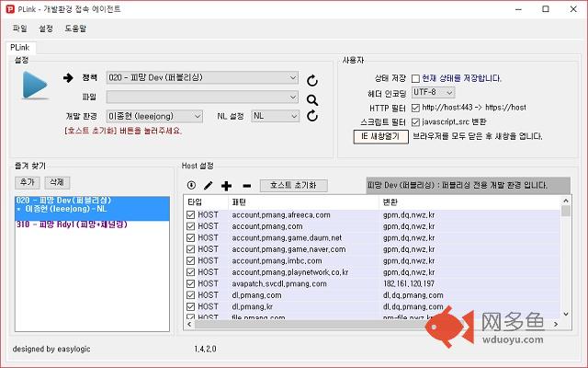Screen dimensions: 588x368
Task: Open the NL 설정 dropdown
Action: 276,116
